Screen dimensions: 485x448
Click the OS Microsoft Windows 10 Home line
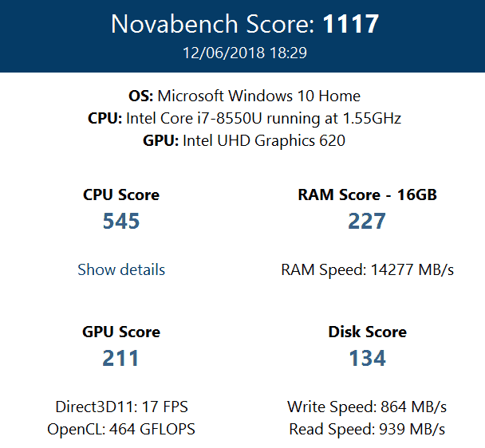[x=244, y=96]
